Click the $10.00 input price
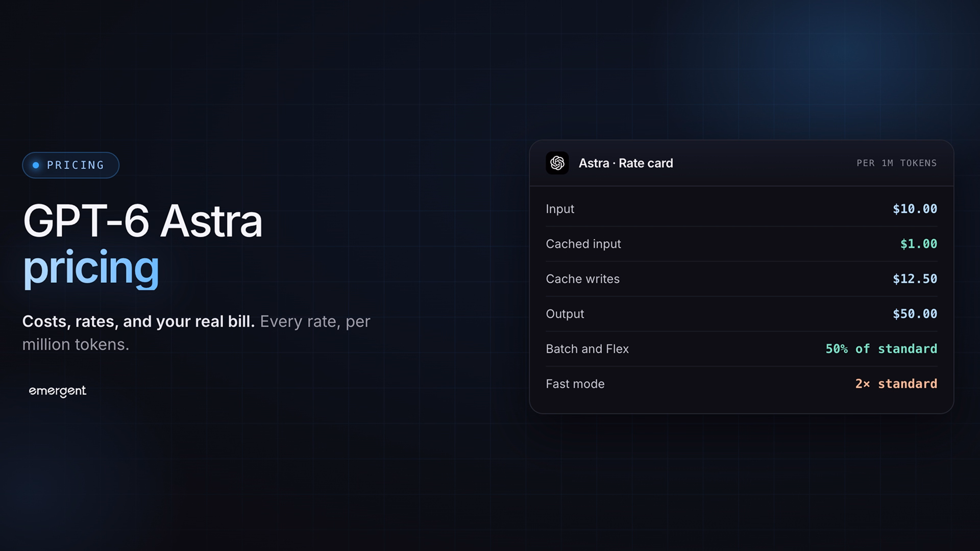Image resolution: width=980 pixels, height=551 pixels. pyautogui.click(x=915, y=209)
